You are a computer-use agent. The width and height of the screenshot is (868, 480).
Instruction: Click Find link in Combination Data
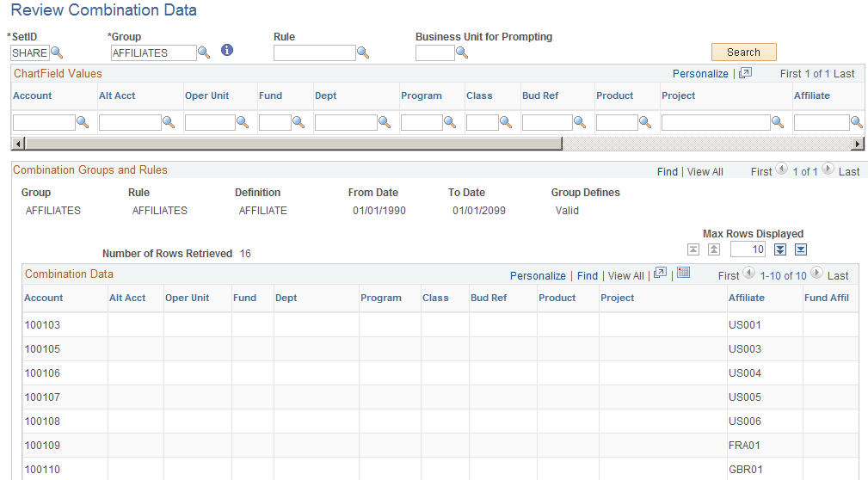[588, 276]
